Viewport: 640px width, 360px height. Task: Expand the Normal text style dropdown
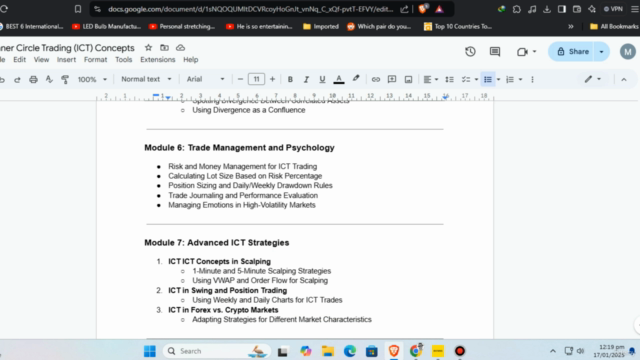tap(146, 79)
